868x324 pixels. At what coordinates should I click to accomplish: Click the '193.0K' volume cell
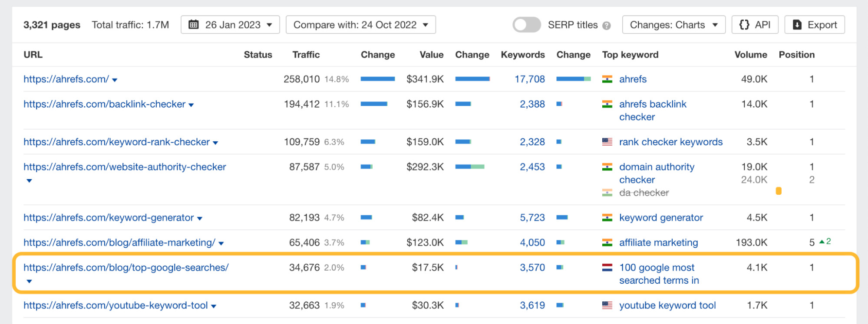tap(752, 242)
